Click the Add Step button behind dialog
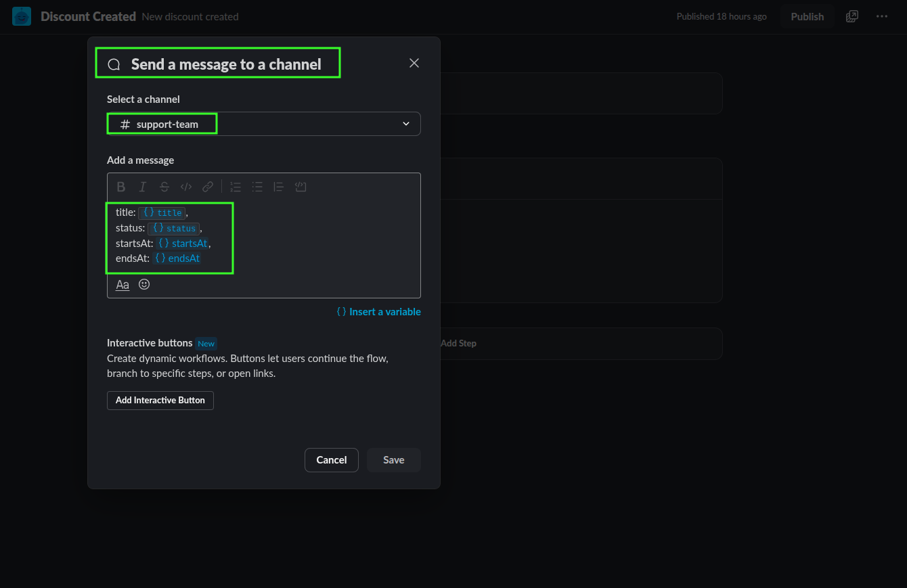 tap(458, 343)
